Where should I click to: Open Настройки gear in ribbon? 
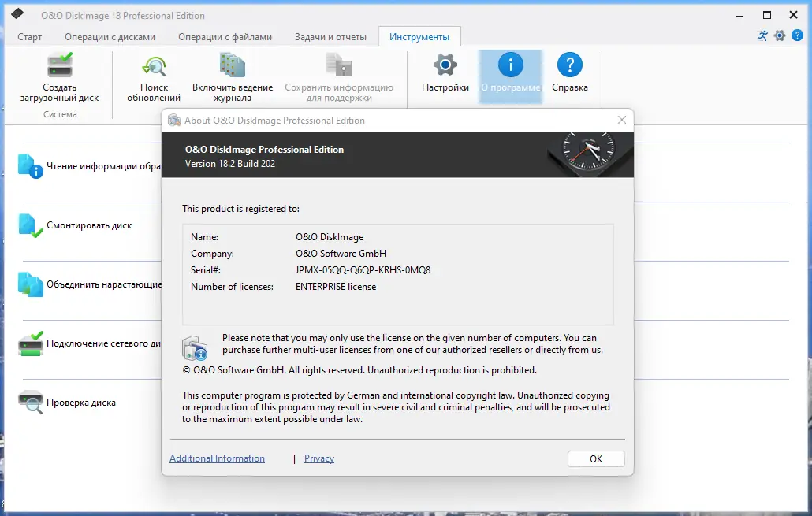[445, 65]
